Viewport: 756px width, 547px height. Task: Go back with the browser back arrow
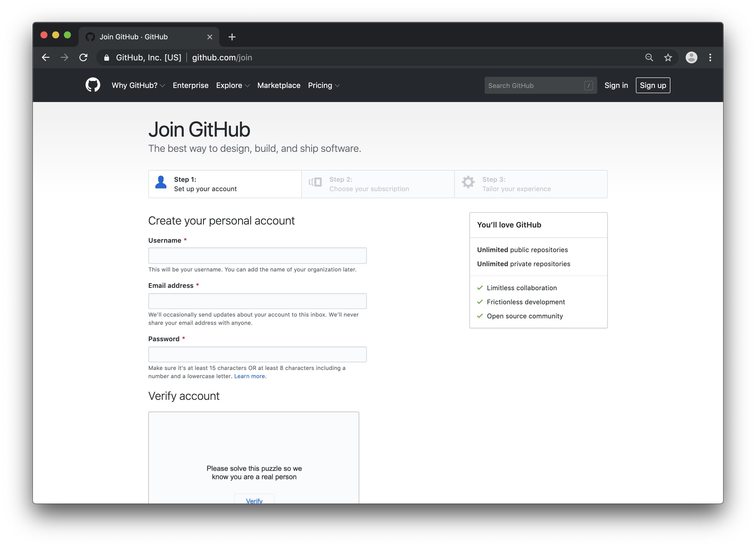tap(46, 57)
